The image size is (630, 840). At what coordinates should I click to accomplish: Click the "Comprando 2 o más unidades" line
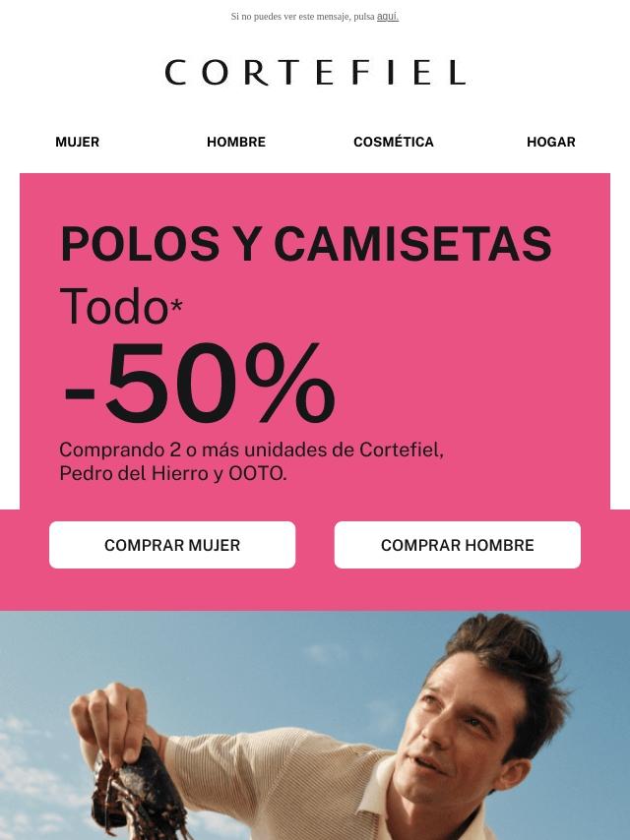coord(251,450)
